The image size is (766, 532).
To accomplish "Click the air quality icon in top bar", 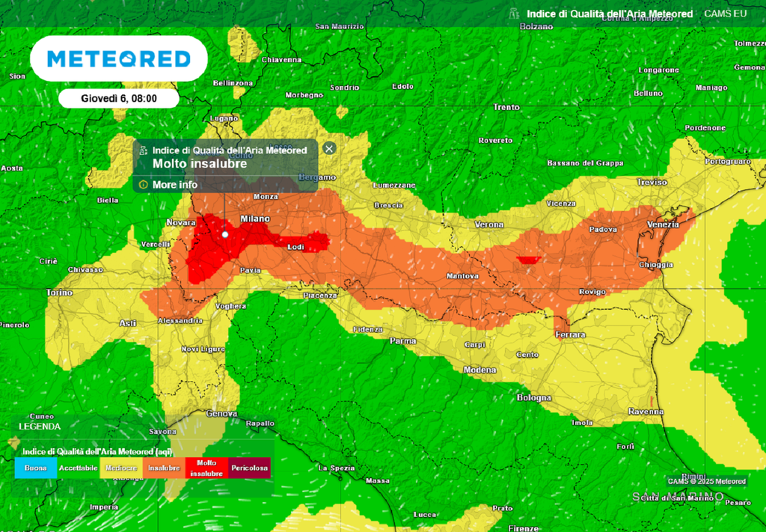I will coord(513,13).
